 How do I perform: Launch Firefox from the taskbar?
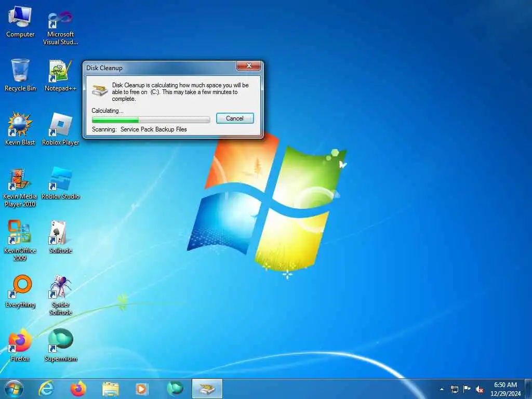point(78,389)
